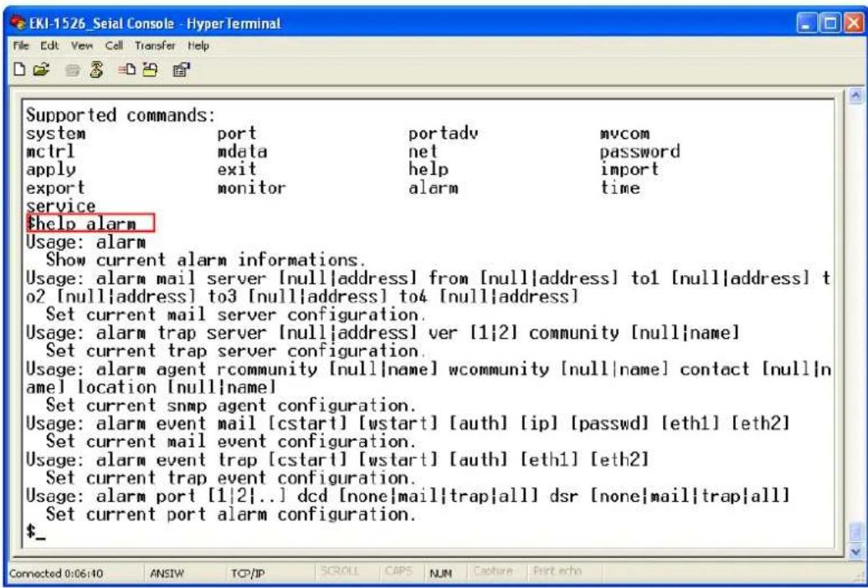868x588 pixels.
Task: Click the Properties toolbar icon
Action: tap(181, 70)
